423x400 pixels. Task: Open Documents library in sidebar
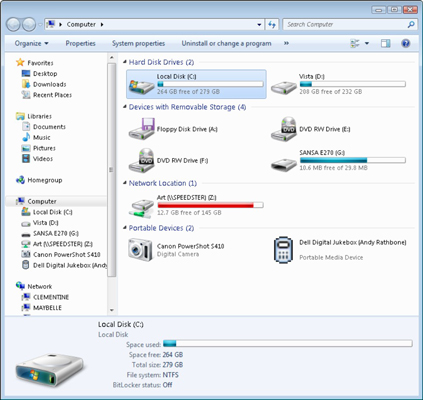click(x=49, y=127)
